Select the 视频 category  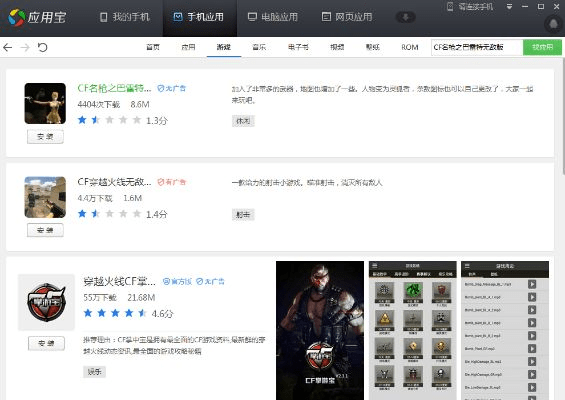coord(337,47)
